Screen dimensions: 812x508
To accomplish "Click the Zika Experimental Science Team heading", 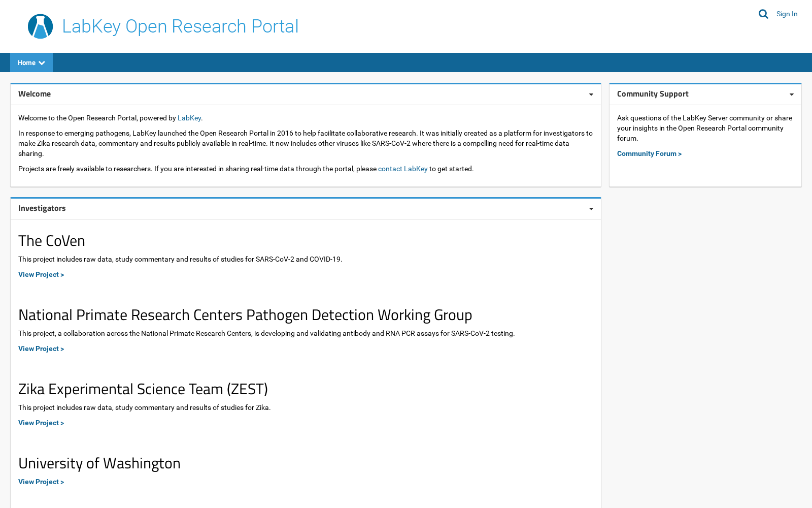I will point(143,389).
